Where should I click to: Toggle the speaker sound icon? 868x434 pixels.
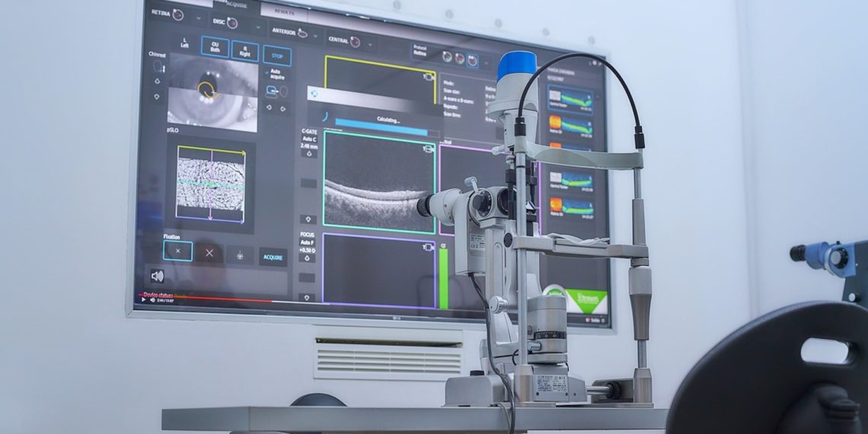pyautogui.click(x=157, y=276)
